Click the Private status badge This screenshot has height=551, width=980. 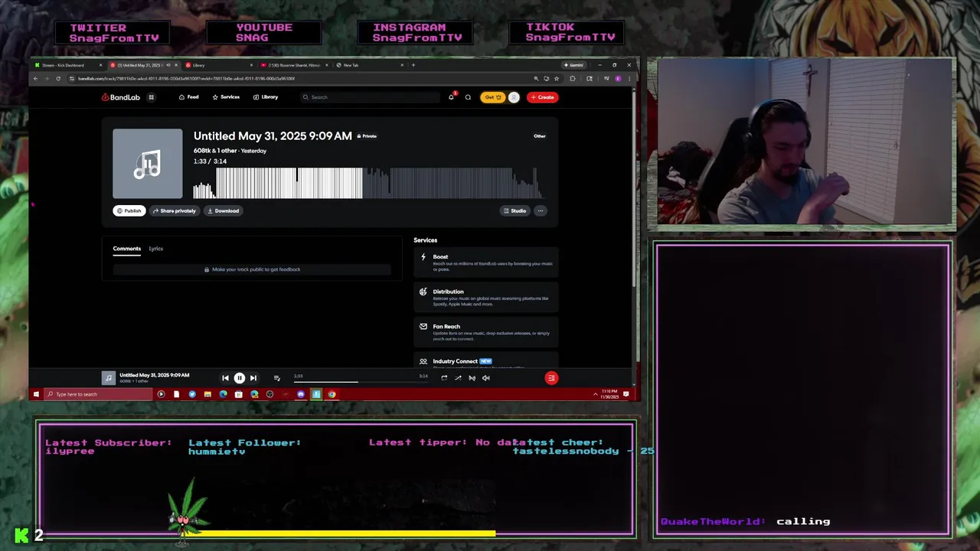point(367,136)
